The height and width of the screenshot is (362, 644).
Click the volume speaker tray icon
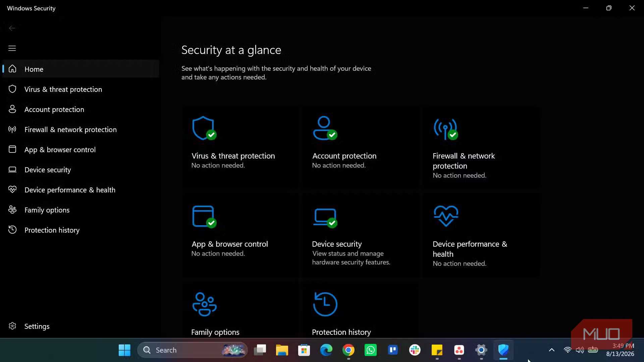(580, 350)
